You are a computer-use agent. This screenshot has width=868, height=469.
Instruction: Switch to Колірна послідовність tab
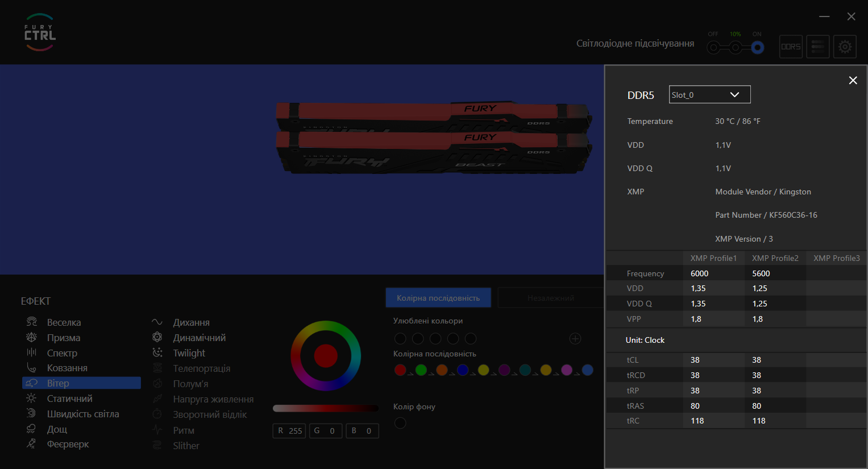point(438,297)
